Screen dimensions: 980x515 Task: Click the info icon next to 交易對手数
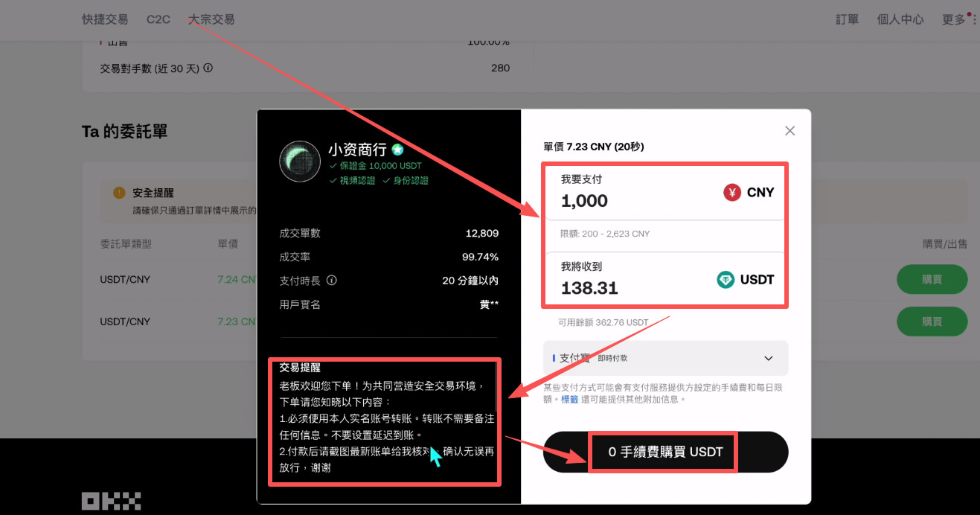point(207,68)
